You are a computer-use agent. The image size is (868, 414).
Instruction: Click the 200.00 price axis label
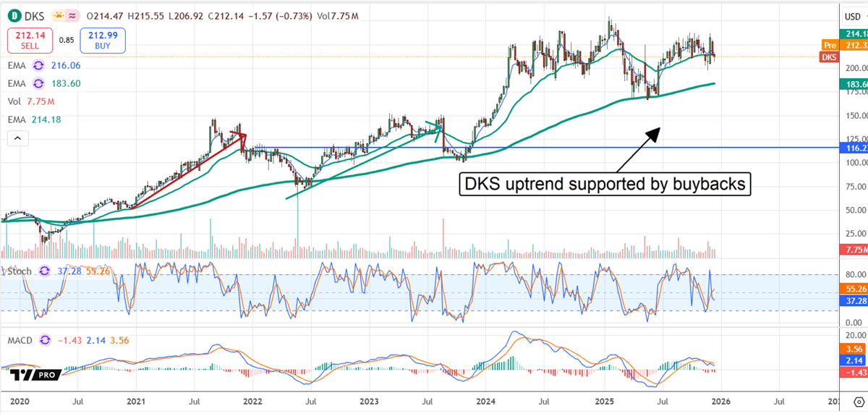click(x=856, y=67)
